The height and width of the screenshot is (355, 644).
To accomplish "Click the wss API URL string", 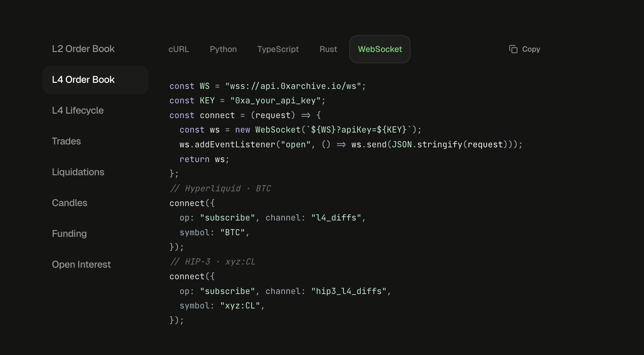I will (x=293, y=86).
